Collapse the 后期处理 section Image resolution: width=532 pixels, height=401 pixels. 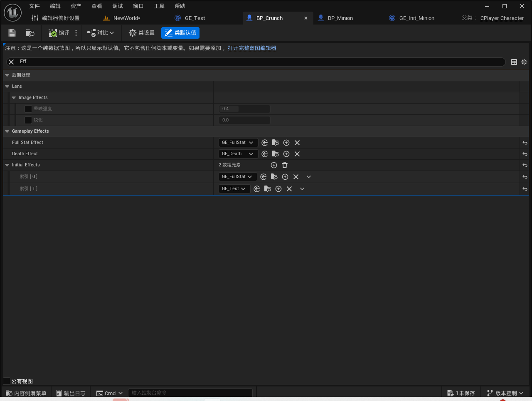[x=7, y=75]
